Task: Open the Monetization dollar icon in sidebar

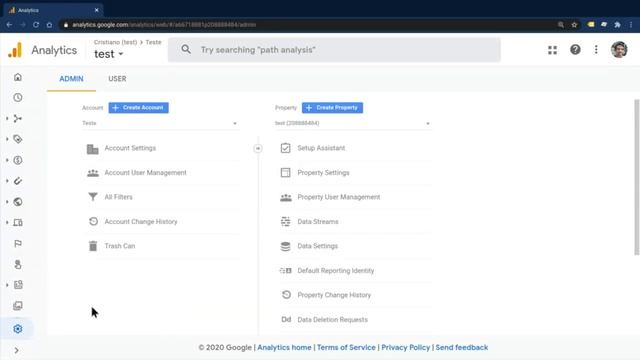Action: [x=18, y=160]
